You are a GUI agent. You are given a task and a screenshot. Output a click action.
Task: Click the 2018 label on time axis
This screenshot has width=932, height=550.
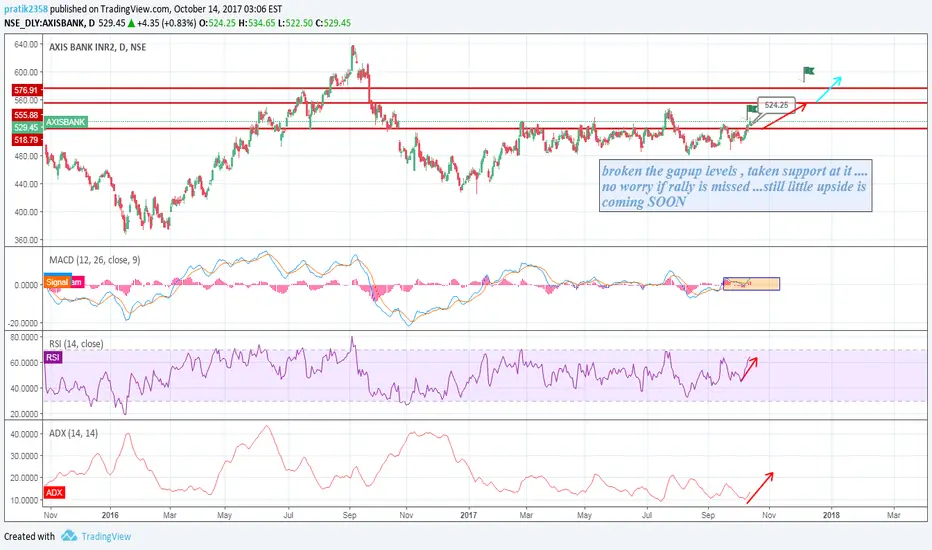click(831, 515)
